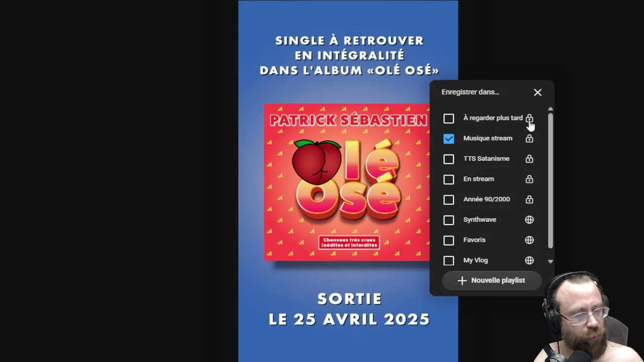Click the scroll up arrow of the playlist list
The image size is (644, 362).
[550, 109]
